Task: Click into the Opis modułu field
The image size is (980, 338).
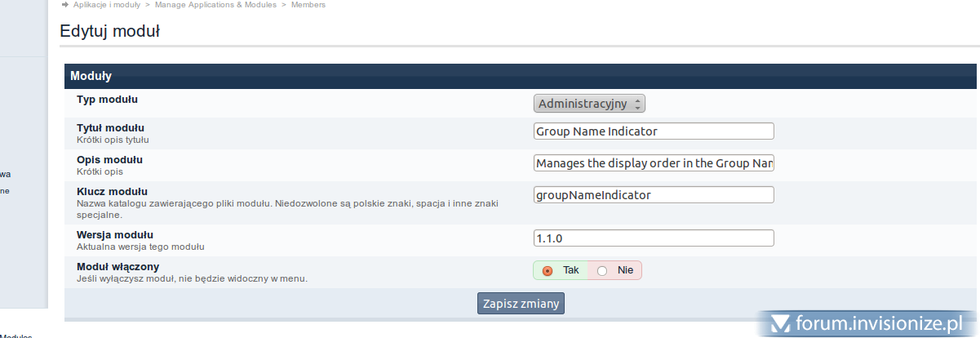Action: 653,163
